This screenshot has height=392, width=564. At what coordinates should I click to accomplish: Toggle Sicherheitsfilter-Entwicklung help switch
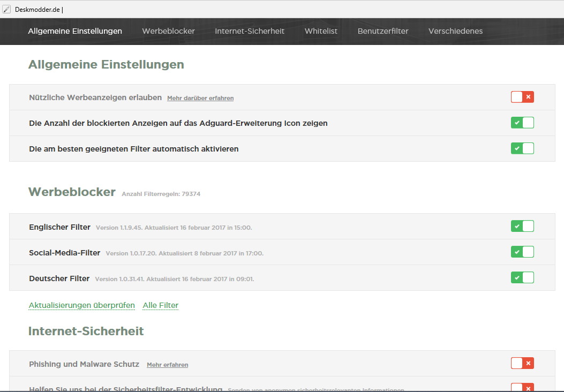[x=522, y=387]
